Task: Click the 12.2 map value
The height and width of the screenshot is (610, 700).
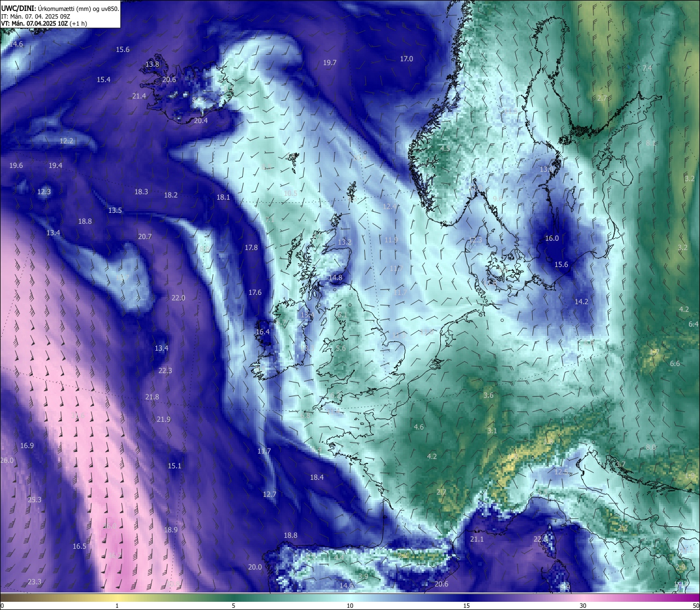Action: pos(66,141)
